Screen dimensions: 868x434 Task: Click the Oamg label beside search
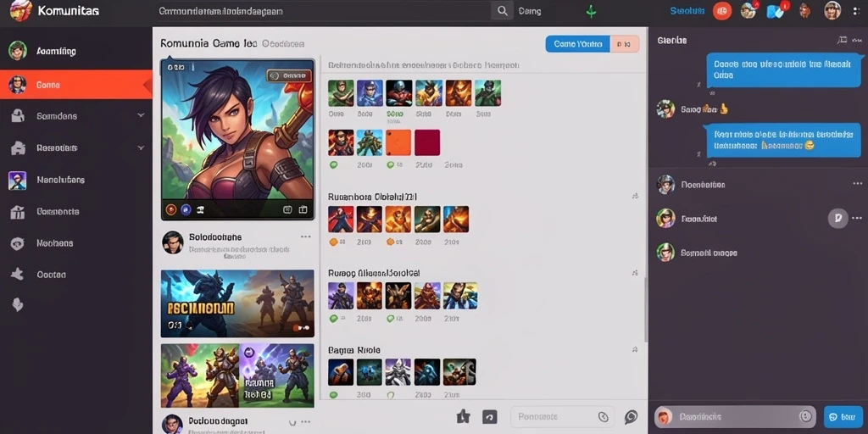click(530, 11)
